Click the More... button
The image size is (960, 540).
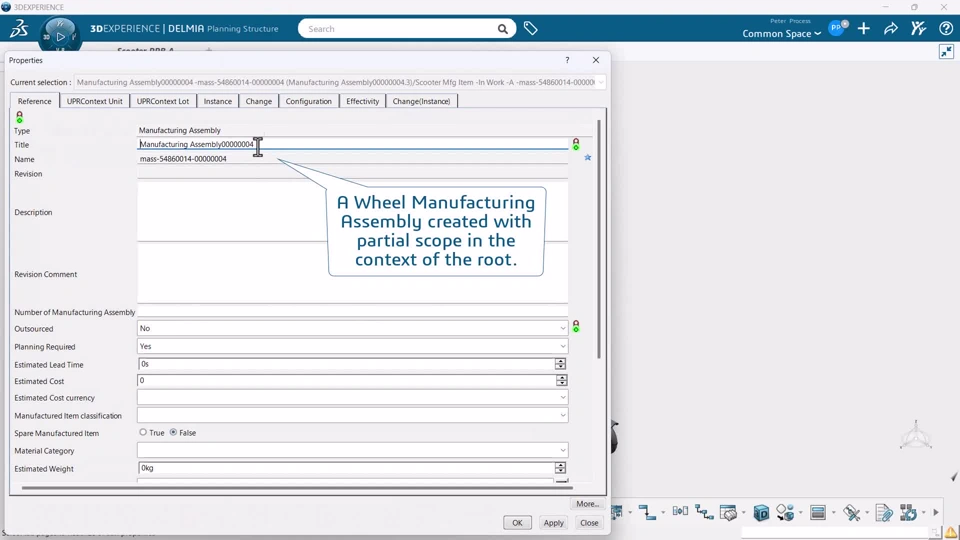pos(587,504)
